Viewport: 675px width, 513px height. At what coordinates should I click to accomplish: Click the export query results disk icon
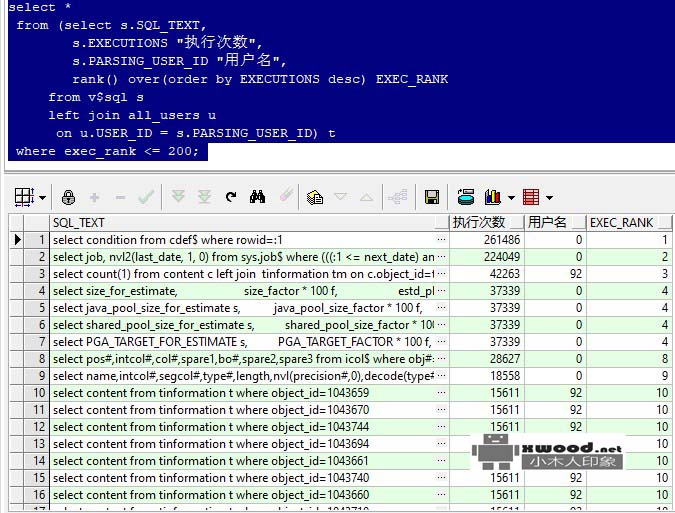tap(465, 197)
